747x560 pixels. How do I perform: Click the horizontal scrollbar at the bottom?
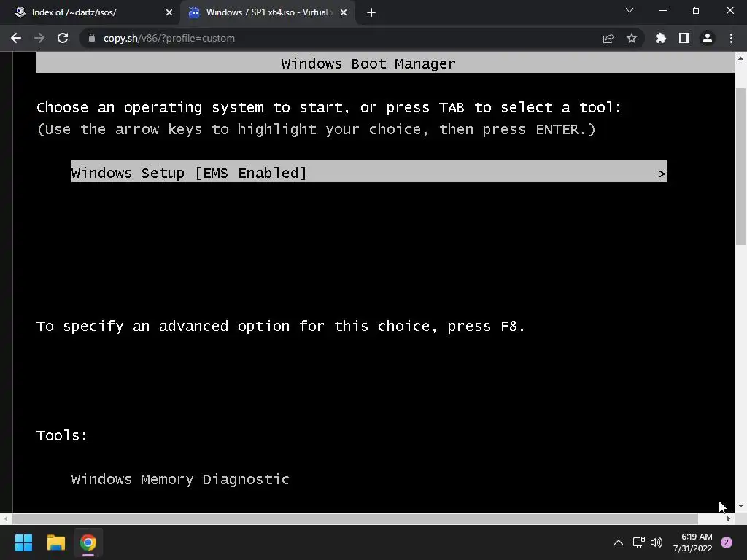(355, 518)
